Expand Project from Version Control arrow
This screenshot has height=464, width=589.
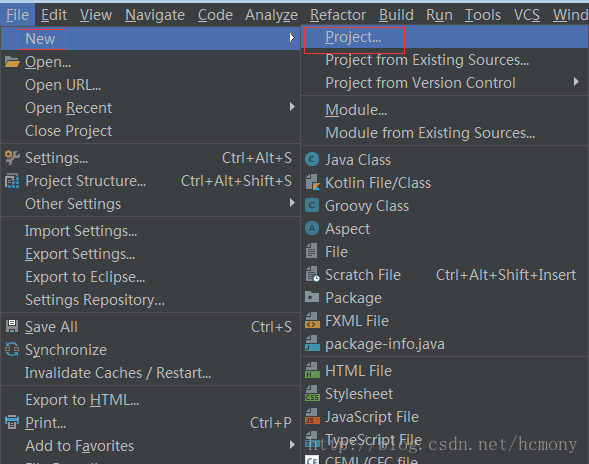click(x=576, y=82)
